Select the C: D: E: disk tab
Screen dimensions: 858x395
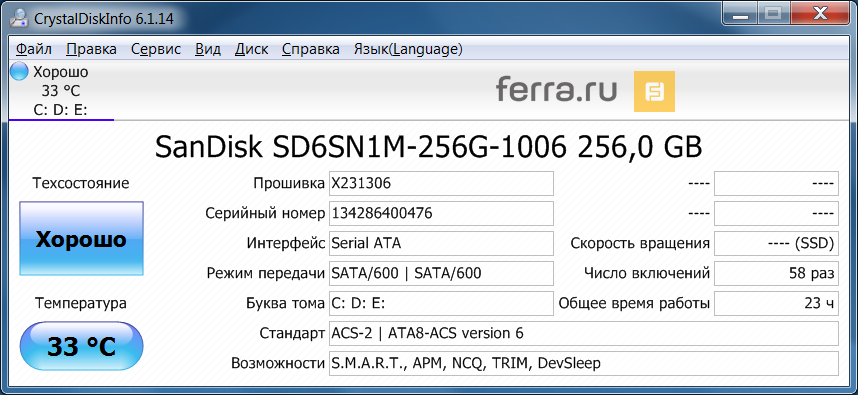click(61, 91)
